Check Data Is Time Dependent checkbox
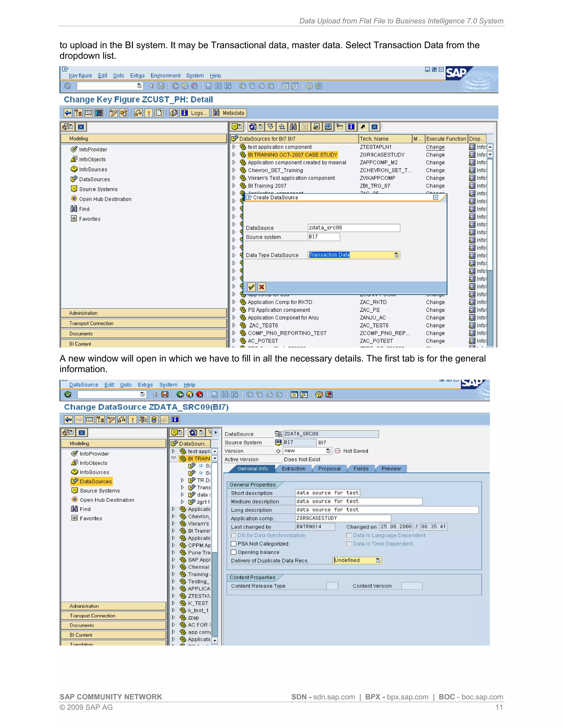563x728 pixels. click(349, 544)
